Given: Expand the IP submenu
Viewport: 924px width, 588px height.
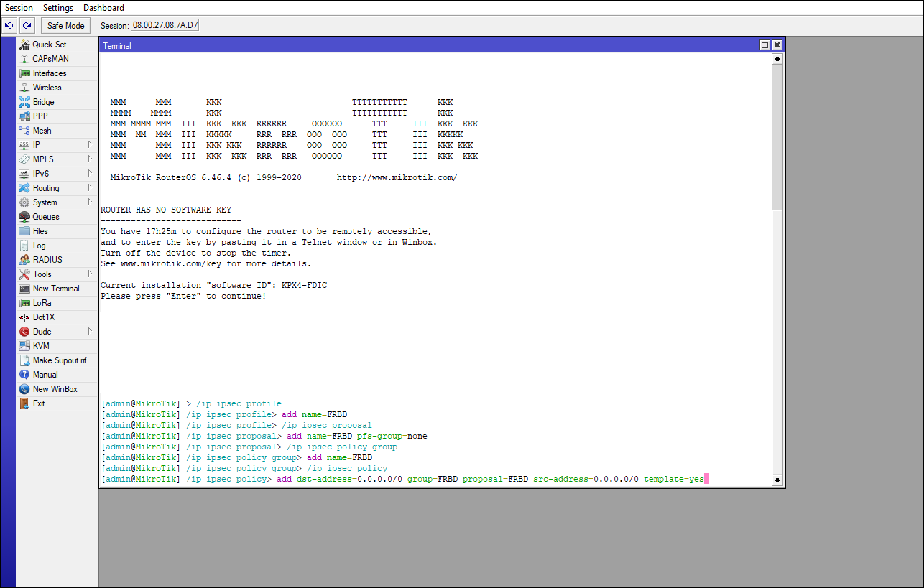Looking at the screenshot, I should click(34, 144).
